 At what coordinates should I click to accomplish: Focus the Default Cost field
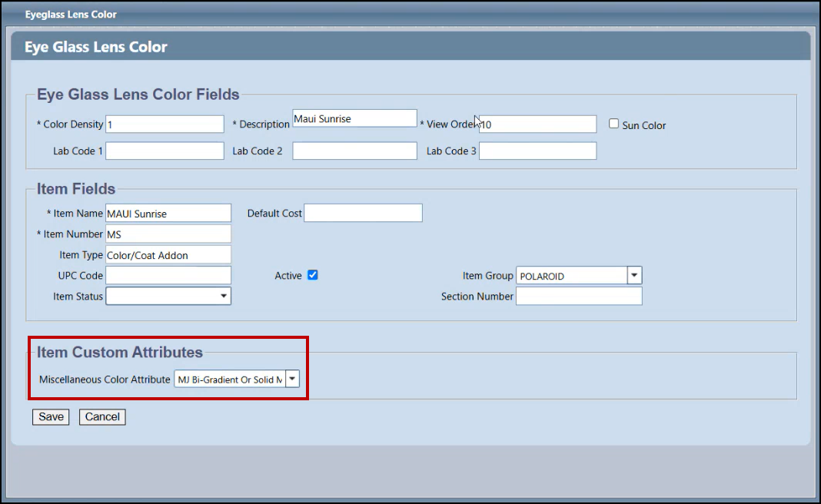point(363,213)
